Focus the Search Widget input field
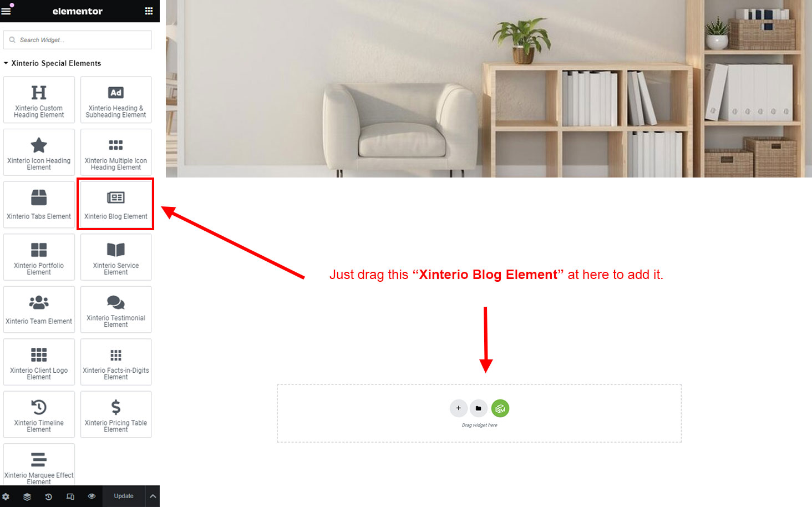The height and width of the screenshot is (507, 812). tap(77, 40)
